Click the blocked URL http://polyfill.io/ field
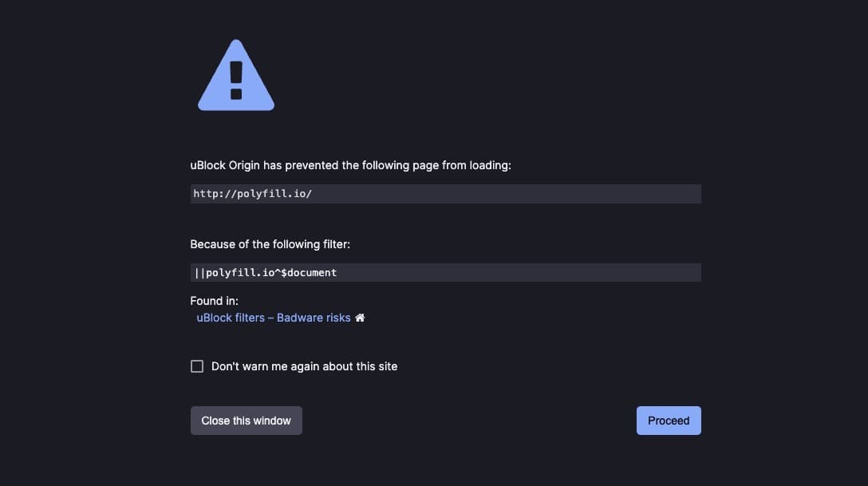Screen dimensions: 868x486 [445, 193]
